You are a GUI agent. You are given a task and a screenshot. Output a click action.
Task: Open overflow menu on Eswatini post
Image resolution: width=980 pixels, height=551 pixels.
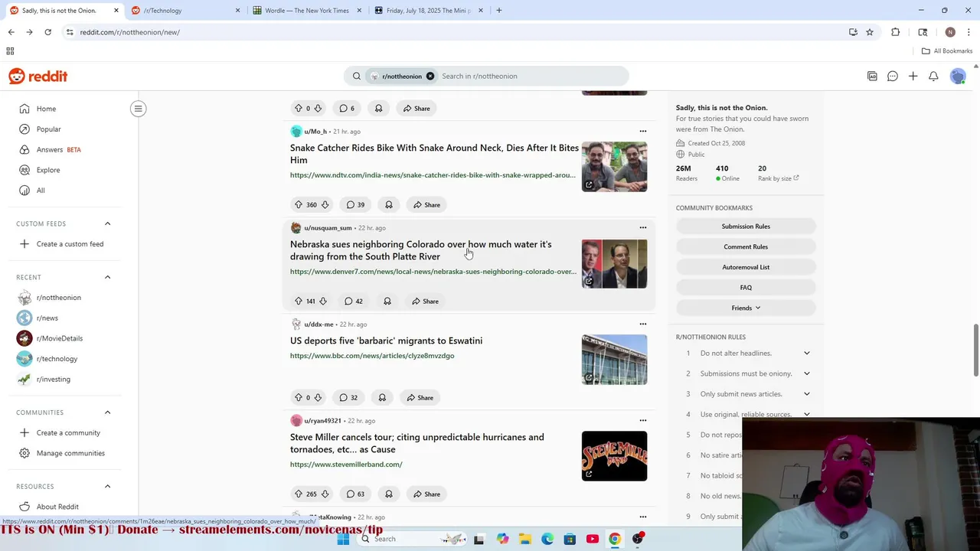click(643, 324)
